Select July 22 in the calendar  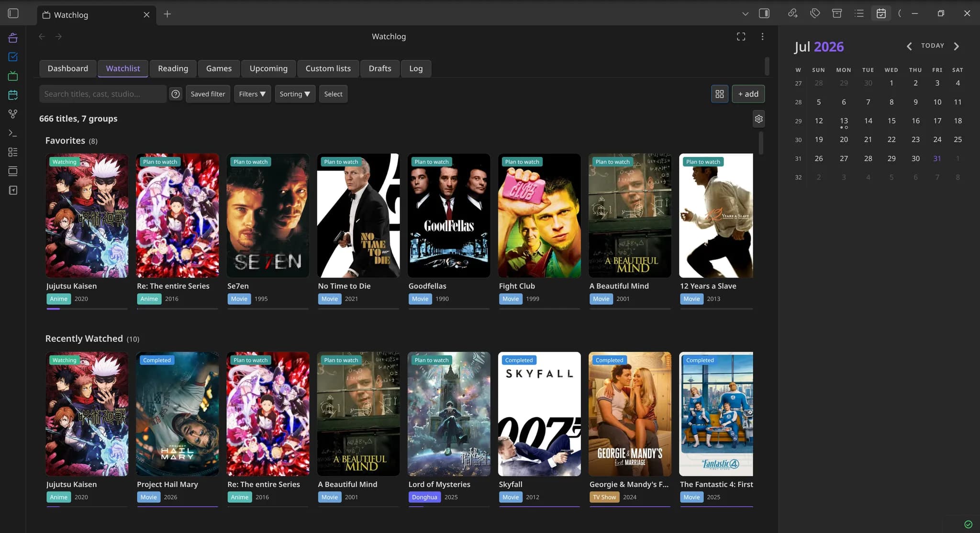click(891, 140)
